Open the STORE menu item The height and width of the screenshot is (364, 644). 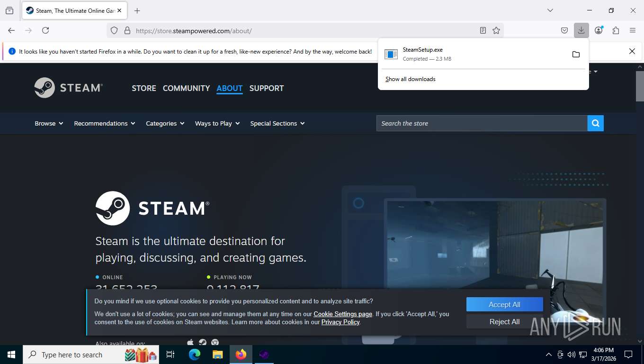click(144, 88)
